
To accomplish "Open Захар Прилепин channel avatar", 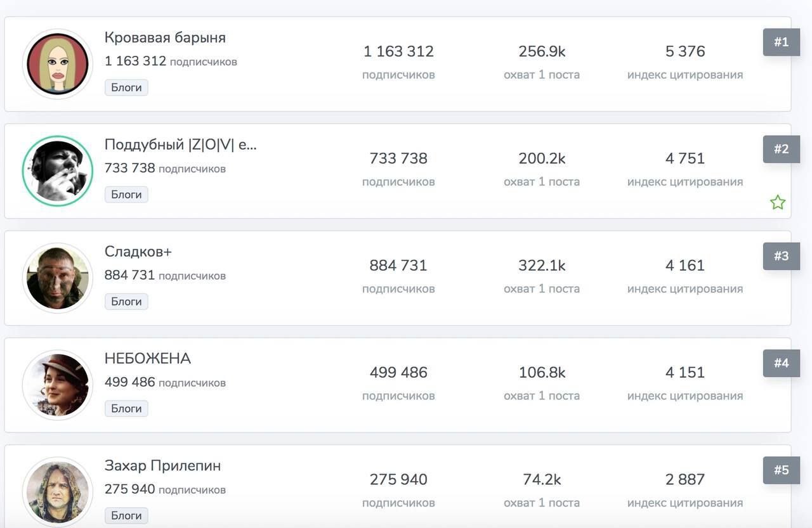I will click(58, 492).
